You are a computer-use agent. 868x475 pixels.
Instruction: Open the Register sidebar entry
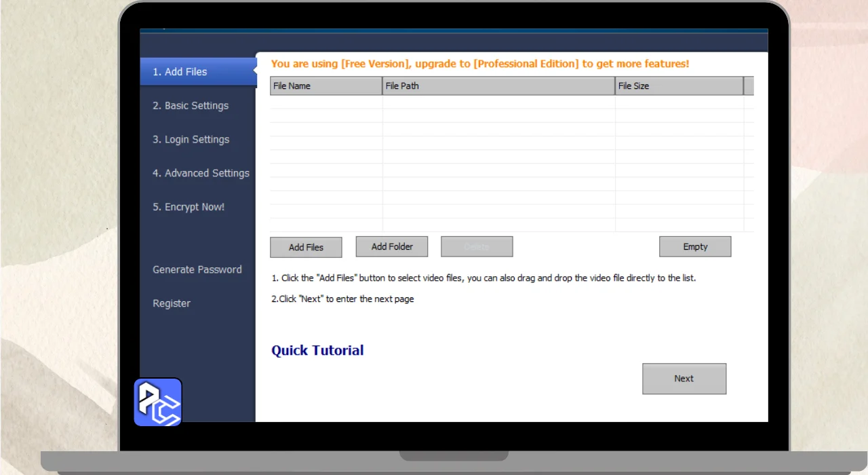click(172, 304)
